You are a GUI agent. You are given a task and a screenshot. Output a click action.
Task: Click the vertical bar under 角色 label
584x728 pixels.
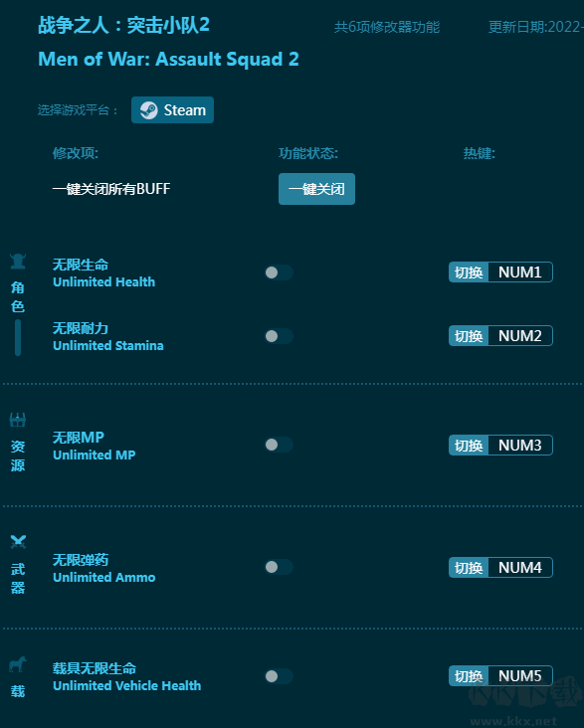(18, 337)
